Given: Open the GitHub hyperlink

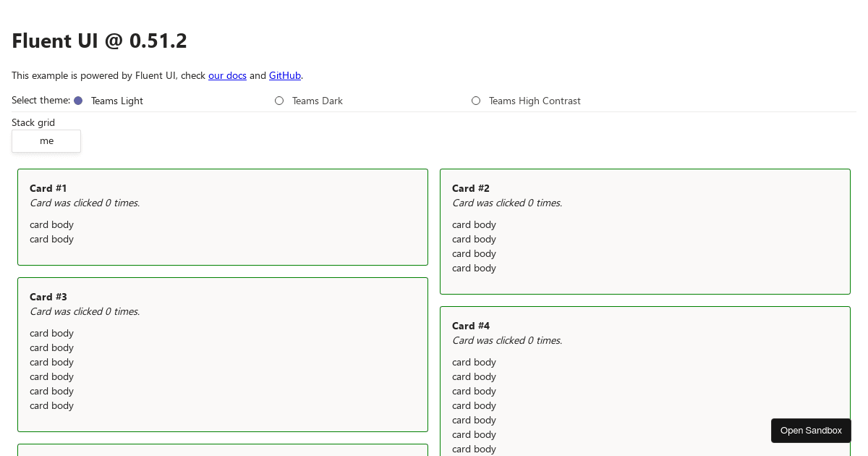Looking at the screenshot, I should 284,75.
